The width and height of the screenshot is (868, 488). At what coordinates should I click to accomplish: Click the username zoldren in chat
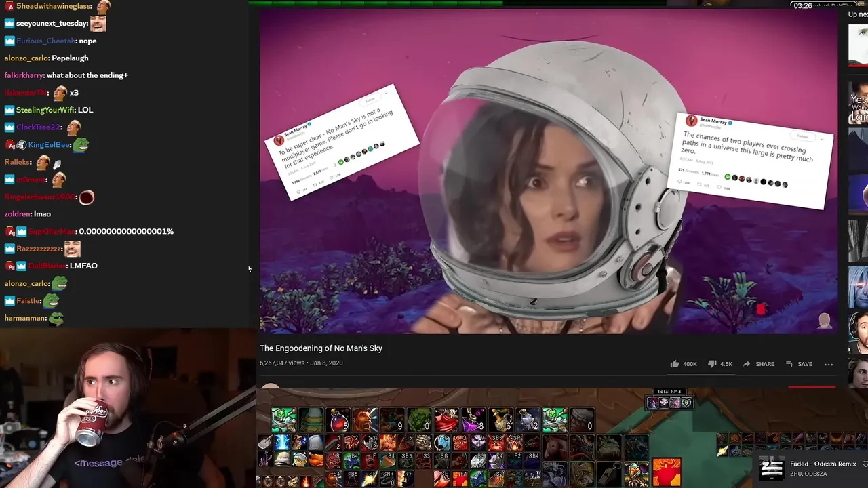pos(18,214)
